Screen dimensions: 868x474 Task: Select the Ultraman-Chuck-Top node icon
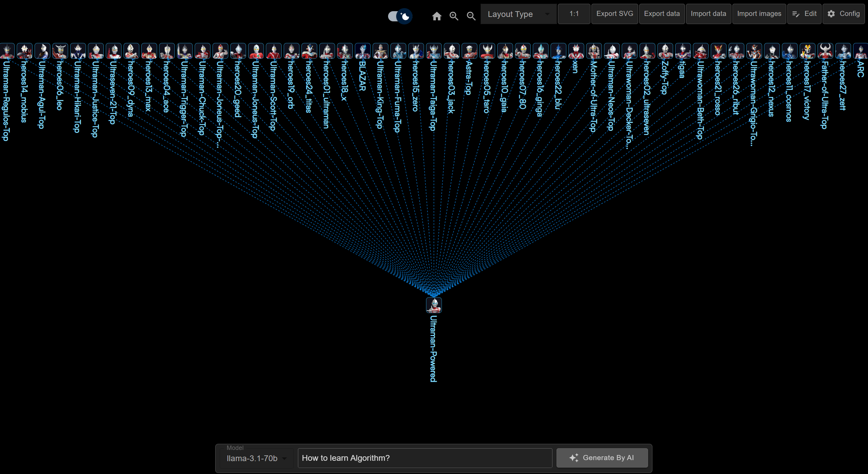point(203,51)
